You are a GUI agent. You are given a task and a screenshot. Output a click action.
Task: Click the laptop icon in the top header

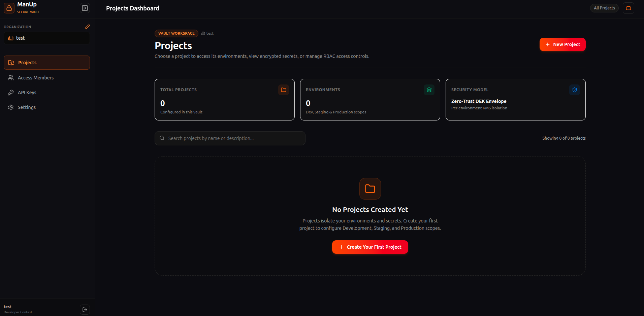coord(629,8)
